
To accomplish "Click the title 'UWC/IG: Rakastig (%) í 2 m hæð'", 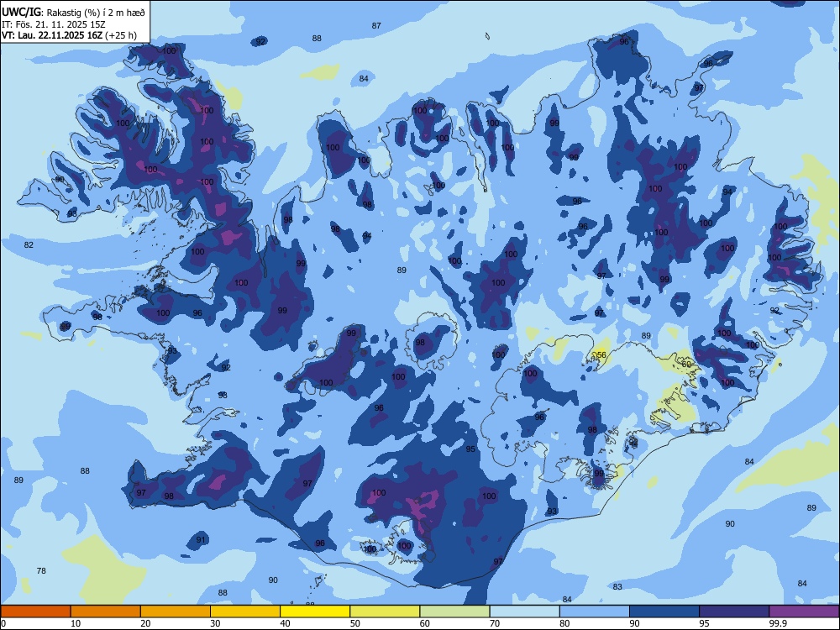I will 73,12.
